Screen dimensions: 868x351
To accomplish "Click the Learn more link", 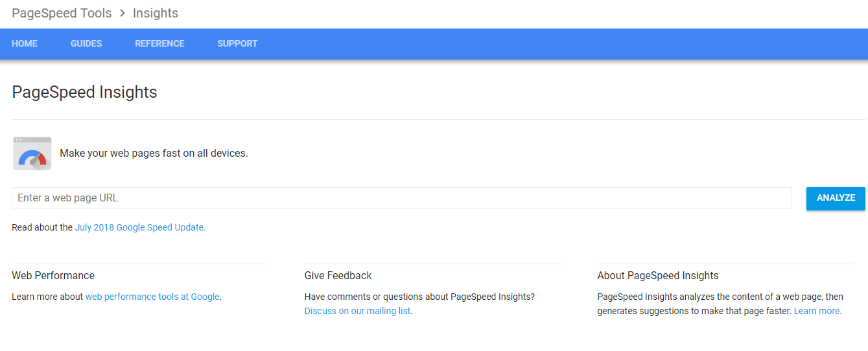I will tap(817, 311).
